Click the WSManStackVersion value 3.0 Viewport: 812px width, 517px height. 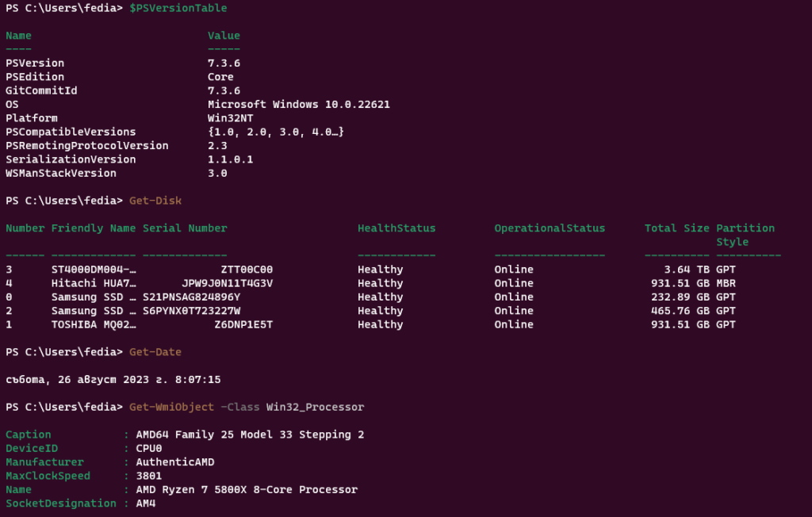pos(217,173)
